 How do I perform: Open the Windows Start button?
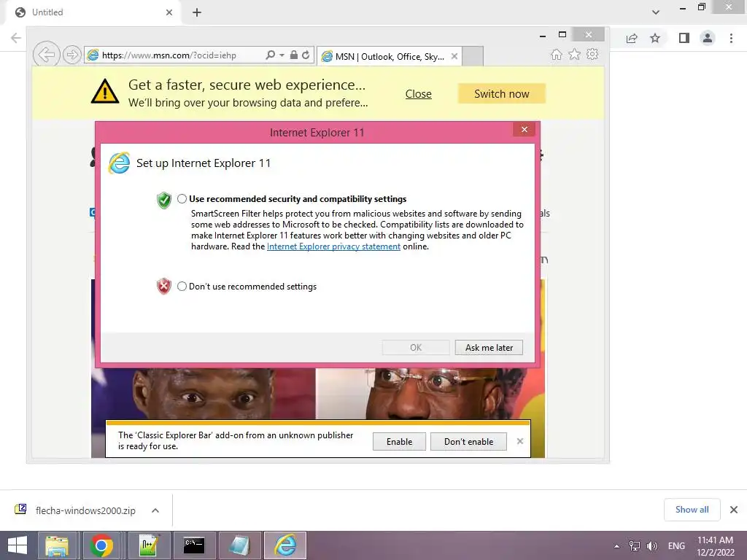point(18,545)
